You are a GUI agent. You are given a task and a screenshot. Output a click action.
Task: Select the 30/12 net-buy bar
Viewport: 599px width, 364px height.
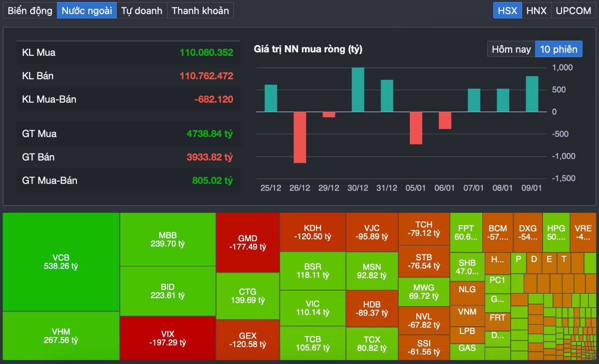pyautogui.click(x=358, y=90)
